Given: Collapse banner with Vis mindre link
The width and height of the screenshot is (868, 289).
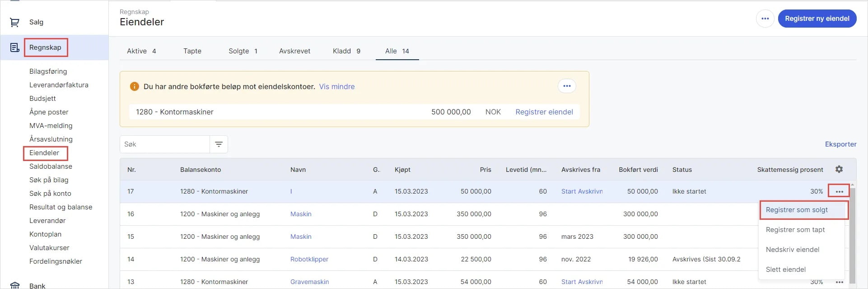Looking at the screenshot, I should coord(336,86).
